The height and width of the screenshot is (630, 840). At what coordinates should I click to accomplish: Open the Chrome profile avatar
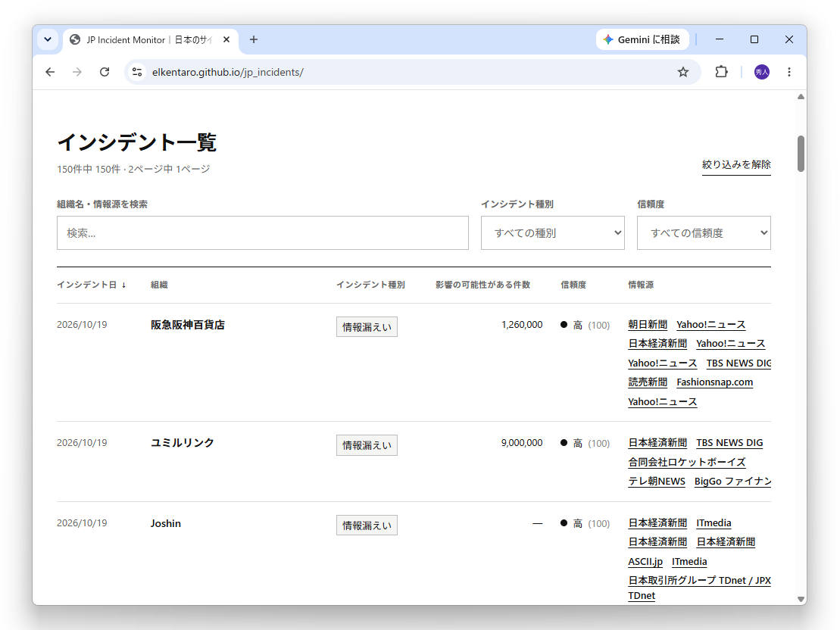pos(762,72)
